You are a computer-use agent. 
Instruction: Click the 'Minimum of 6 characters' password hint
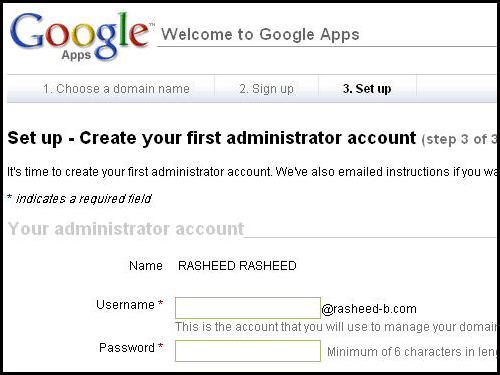point(411,352)
